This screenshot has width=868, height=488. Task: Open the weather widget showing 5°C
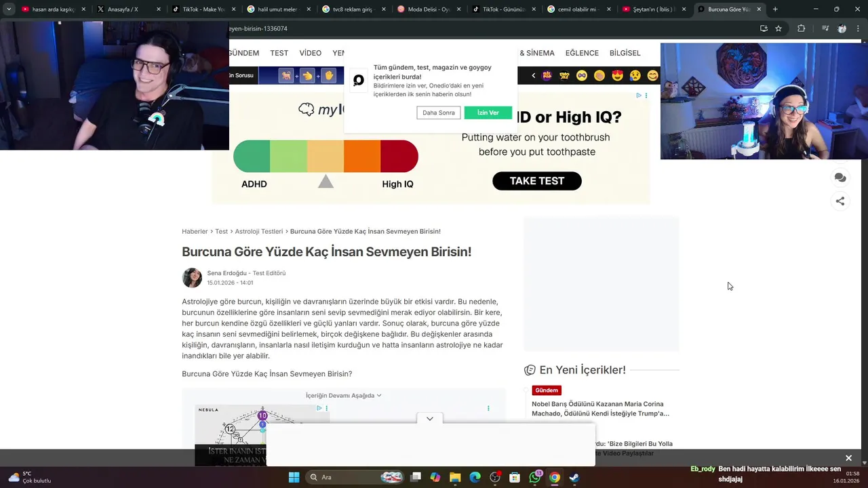[30, 477]
